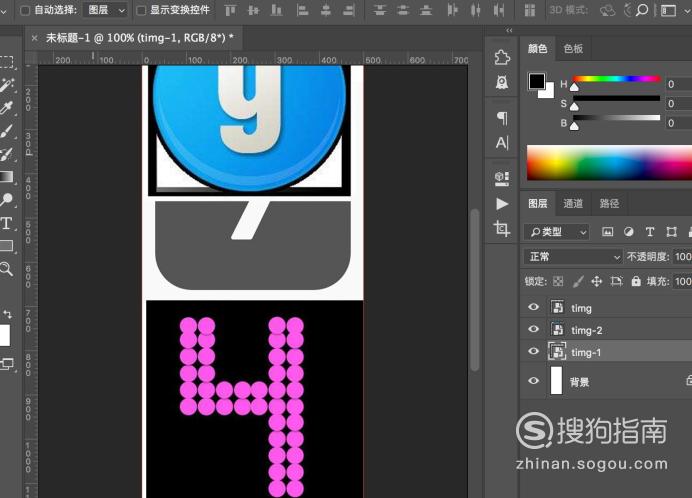692x498 pixels.
Task: Open the 3D panel icon
Action: point(502,178)
